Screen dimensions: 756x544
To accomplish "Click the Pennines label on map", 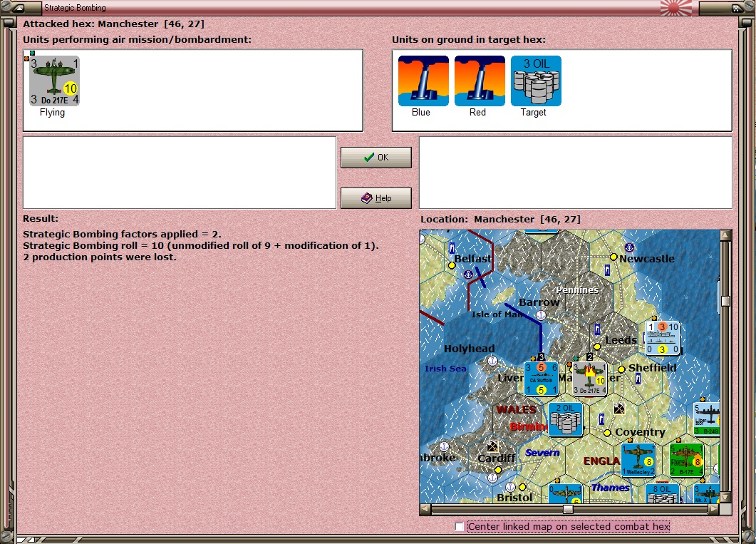I will (x=577, y=290).
